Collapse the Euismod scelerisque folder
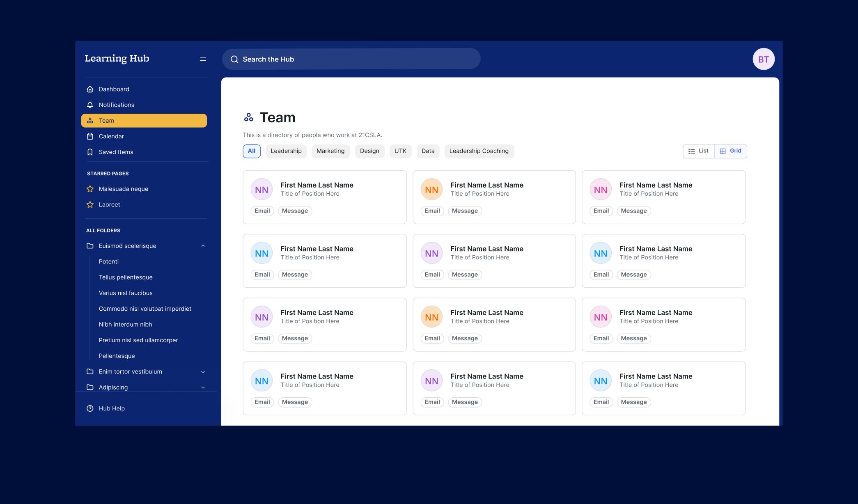Image resolution: width=858 pixels, height=504 pixels. 203,246
